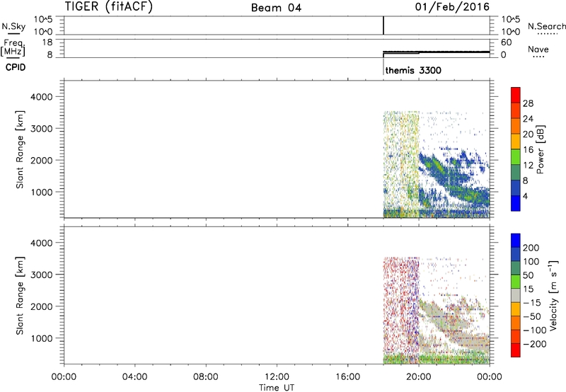
Task: Click the 'themis 3300' CPID annotation
Action: pyautogui.click(x=413, y=70)
